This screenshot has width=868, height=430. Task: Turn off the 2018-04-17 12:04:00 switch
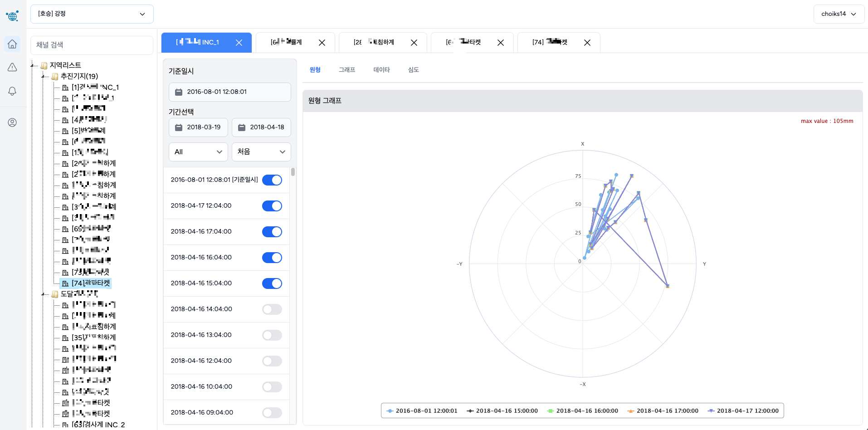pyautogui.click(x=272, y=206)
